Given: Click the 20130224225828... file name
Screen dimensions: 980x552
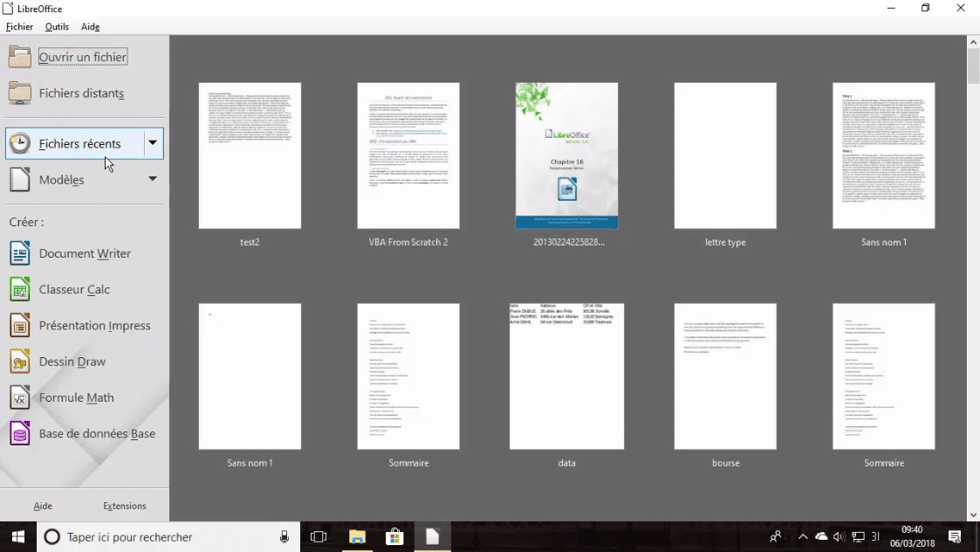Looking at the screenshot, I should (569, 242).
